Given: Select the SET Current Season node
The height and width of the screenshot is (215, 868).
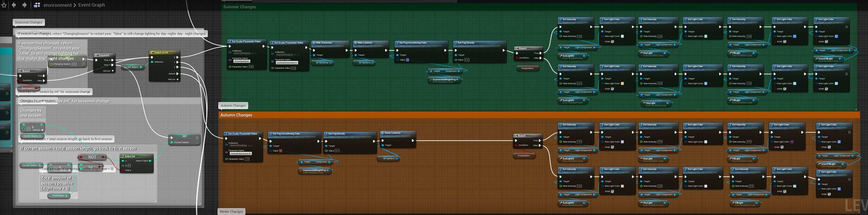Looking at the screenshot, I should (185, 139).
